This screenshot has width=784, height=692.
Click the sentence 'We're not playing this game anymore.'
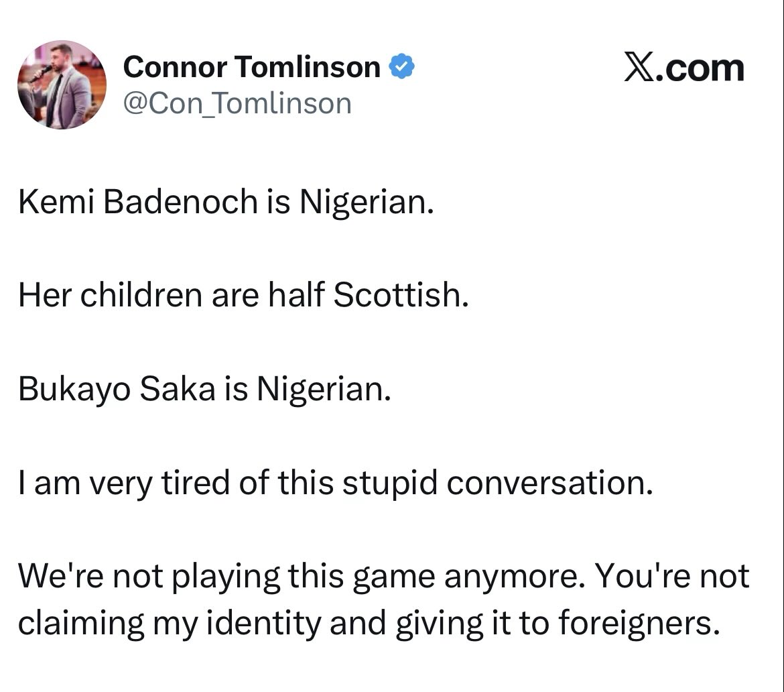tap(302, 577)
